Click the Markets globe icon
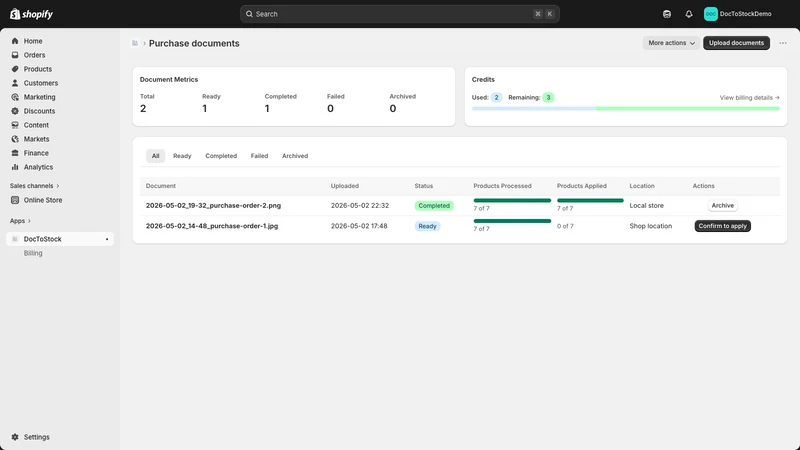Image resolution: width=800 pixels, height=450 pixels. [15, 139]
